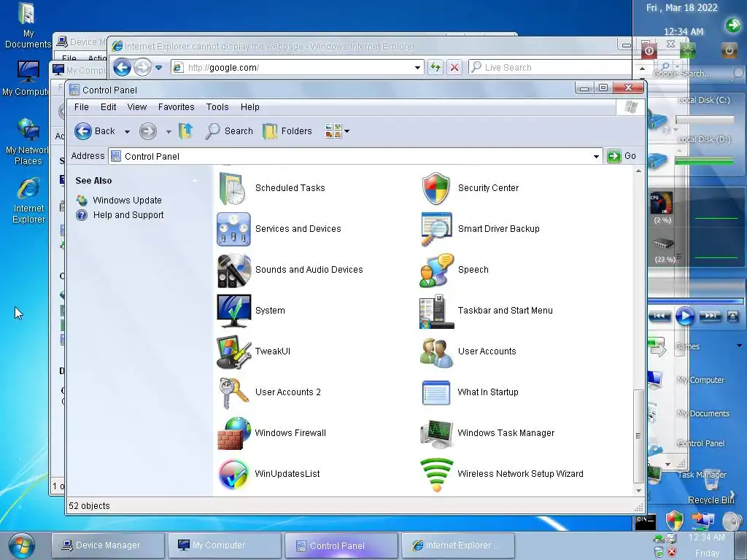Screen dimensions: 747x560
Task: Open the User Accounts icon
Action: [x=436, y=352]
